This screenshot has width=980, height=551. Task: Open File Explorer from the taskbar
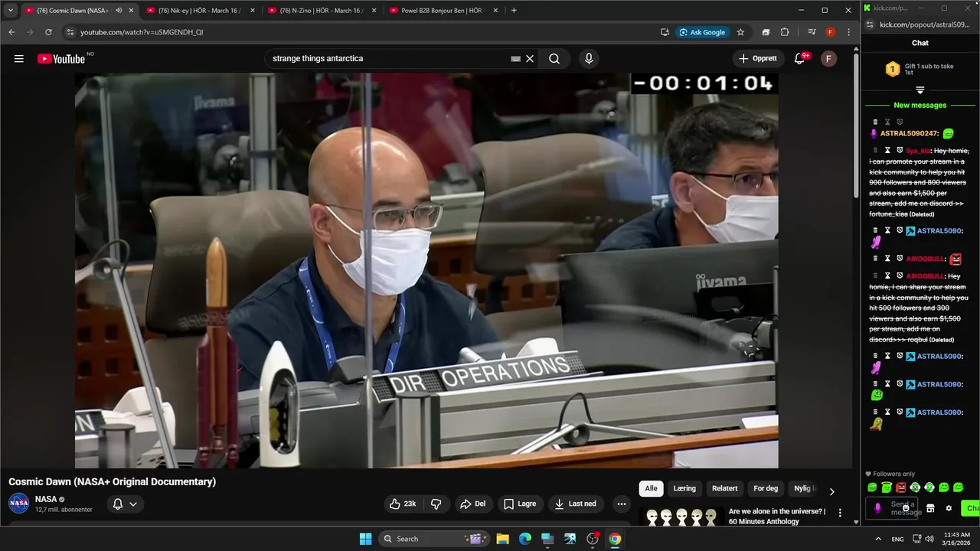502,539
